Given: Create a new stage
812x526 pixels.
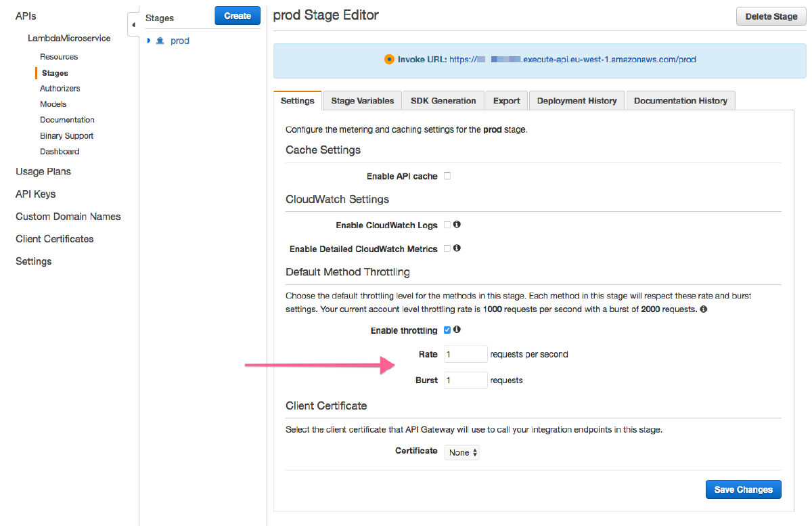Looking at the screenshot, I should point(237,15).
